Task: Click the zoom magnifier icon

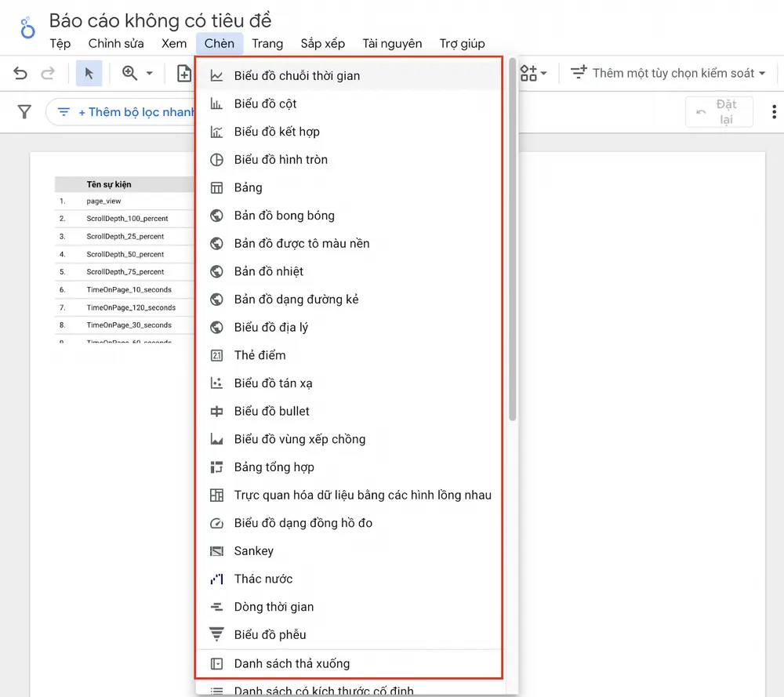Action: pyautogui.click(x=130, y=73)
